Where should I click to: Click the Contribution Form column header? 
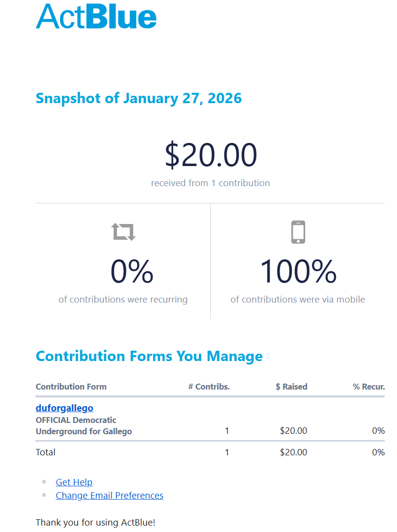point(71,387)
